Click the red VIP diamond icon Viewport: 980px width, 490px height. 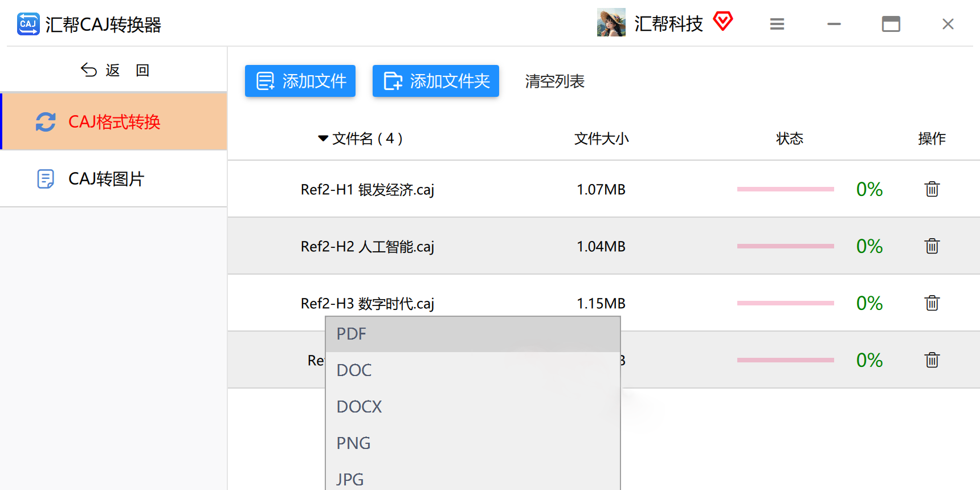(x=722, y=22)
